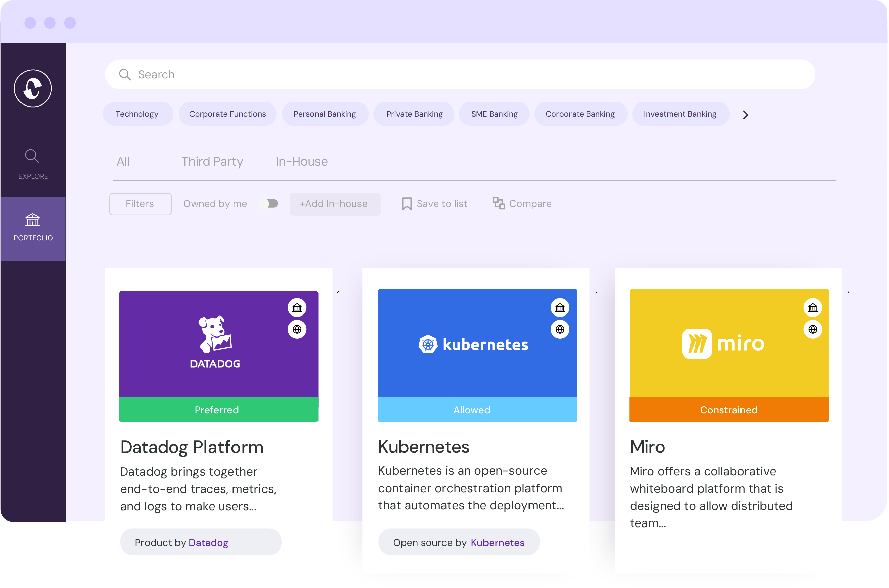
Task: Switch to the In-House tab
Action: [302, 162]
